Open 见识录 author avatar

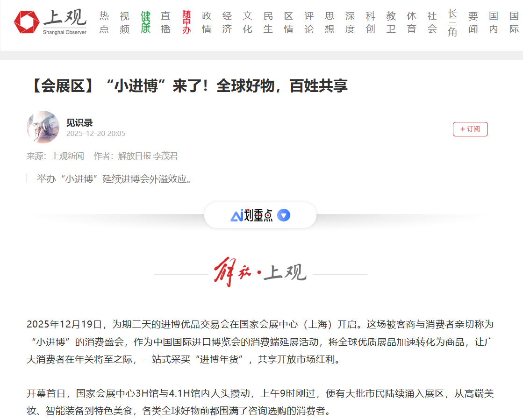click(43, 127)
